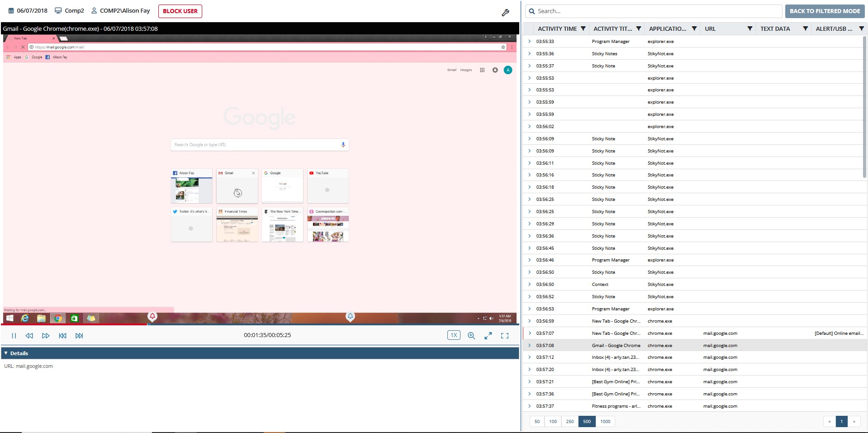
Task: Go to page 1
Action: click(841, 421)
